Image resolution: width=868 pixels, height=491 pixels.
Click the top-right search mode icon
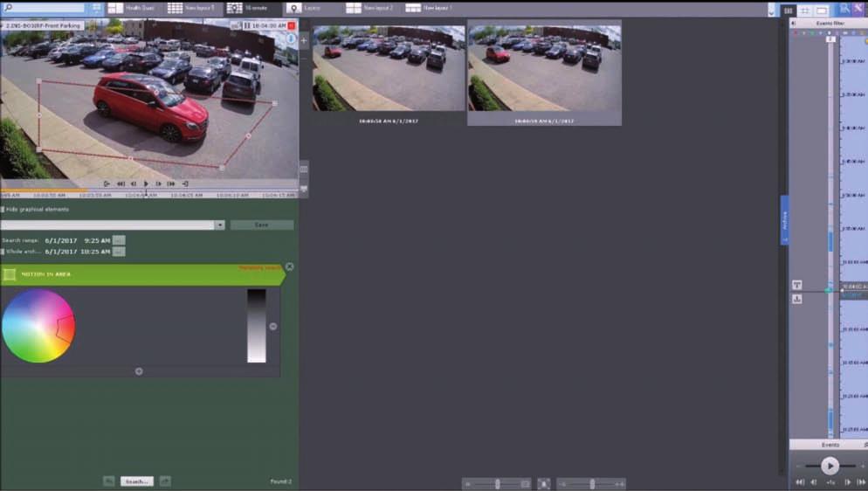click(844, 9)
